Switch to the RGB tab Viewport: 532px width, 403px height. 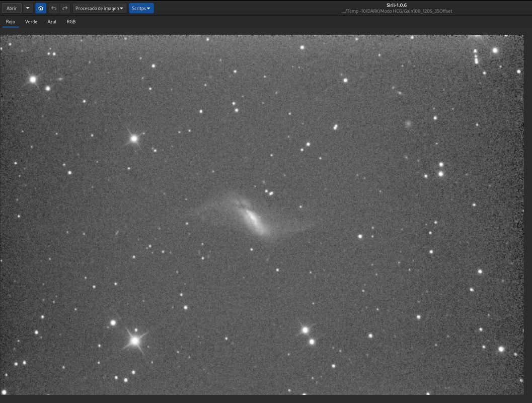[71, 22]
